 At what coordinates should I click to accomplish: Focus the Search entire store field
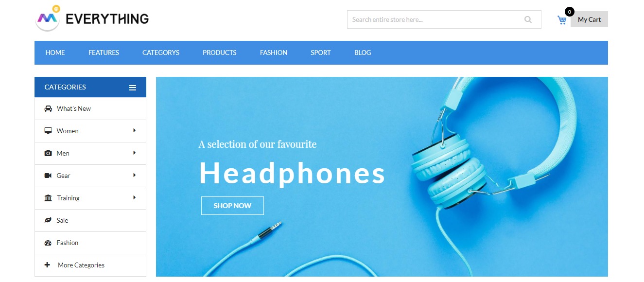[x=435, y=19]
